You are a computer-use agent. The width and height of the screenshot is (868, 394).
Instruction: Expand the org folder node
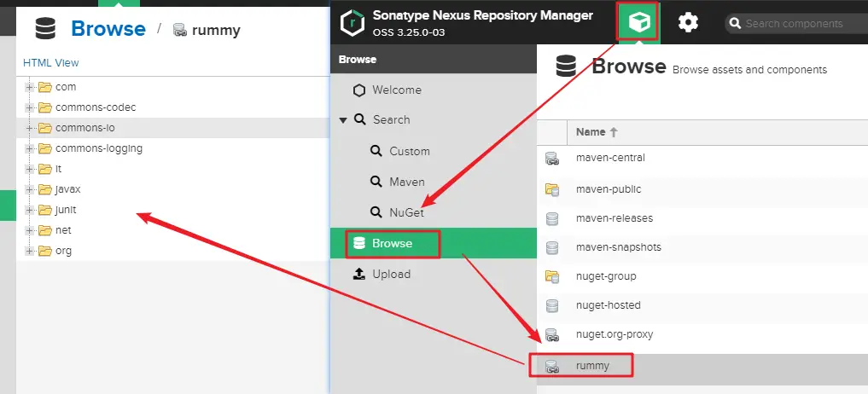coord(29,252)
